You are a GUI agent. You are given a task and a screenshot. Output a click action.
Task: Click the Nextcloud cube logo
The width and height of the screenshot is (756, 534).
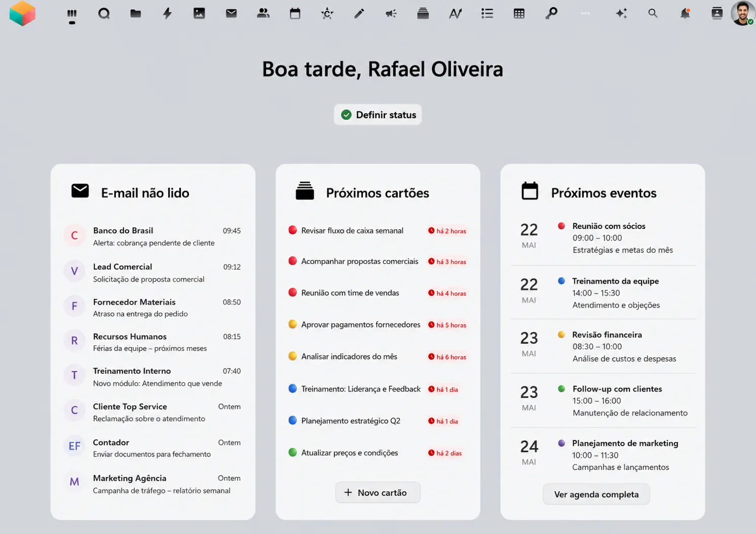pos(22,14)
